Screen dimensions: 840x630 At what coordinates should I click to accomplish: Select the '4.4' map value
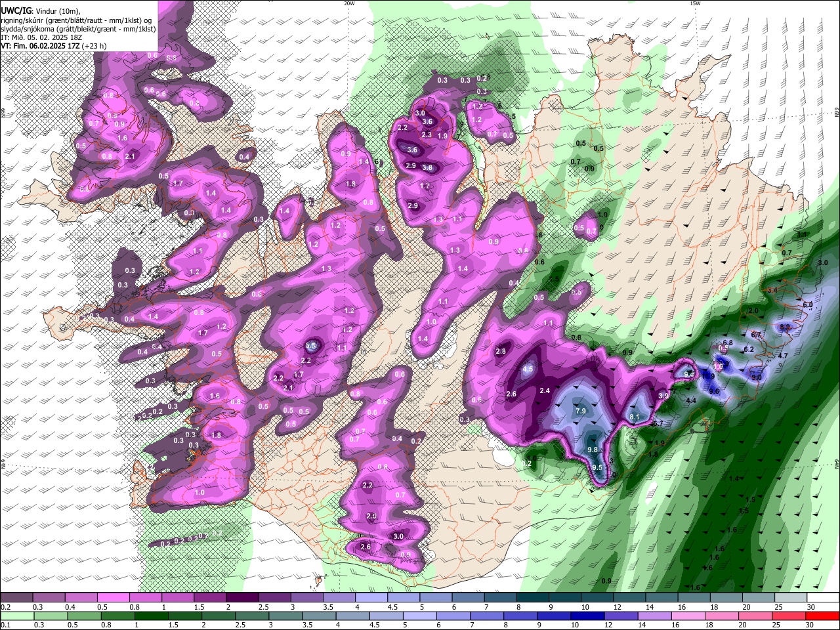pyautogui.click(x=691, y=400)
